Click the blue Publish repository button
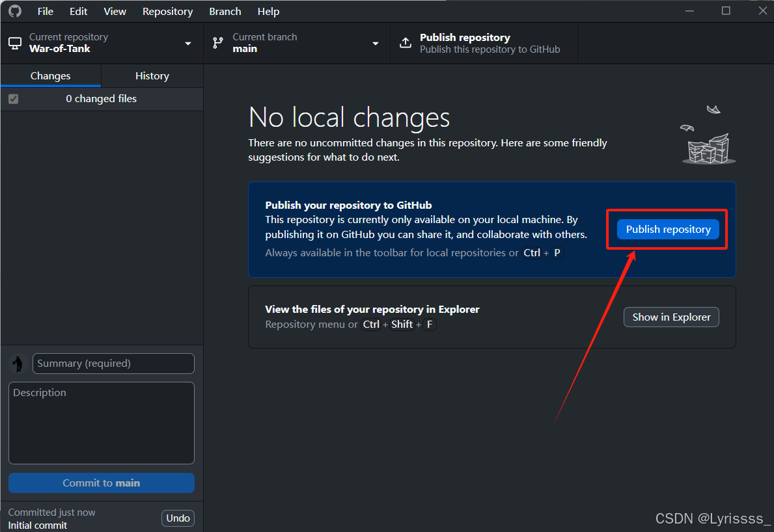 [x=668, y=230]
